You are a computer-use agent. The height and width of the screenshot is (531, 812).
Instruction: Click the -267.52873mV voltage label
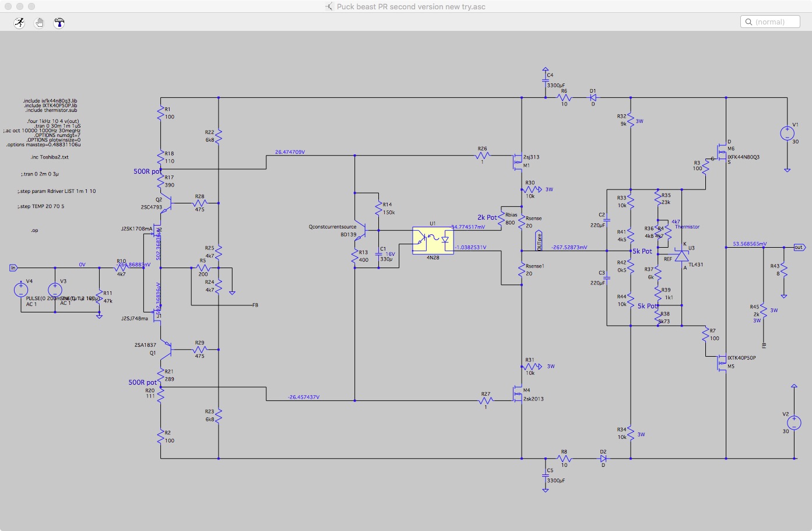click(x=570, y=247)
